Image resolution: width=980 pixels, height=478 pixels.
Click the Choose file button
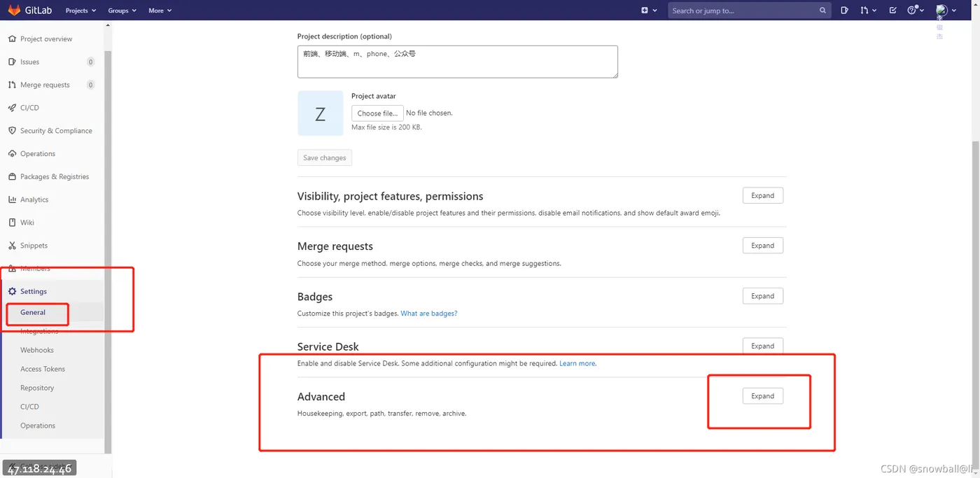tap(378, 113)
